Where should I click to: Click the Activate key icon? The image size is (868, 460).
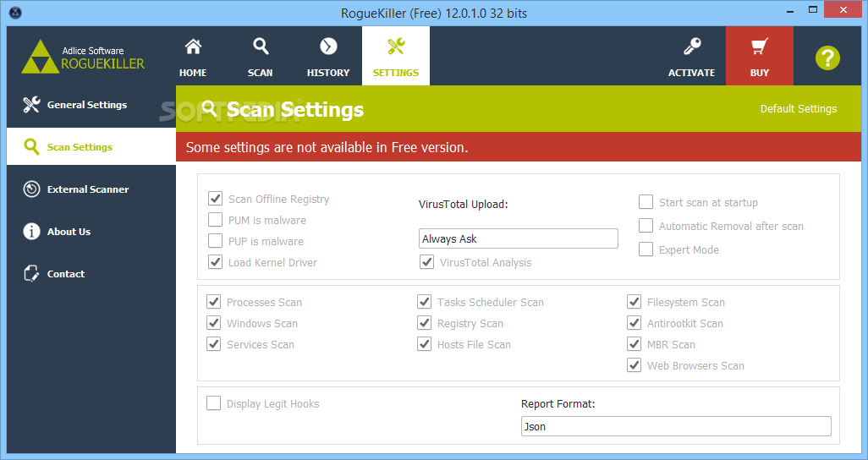pos(691,47)
